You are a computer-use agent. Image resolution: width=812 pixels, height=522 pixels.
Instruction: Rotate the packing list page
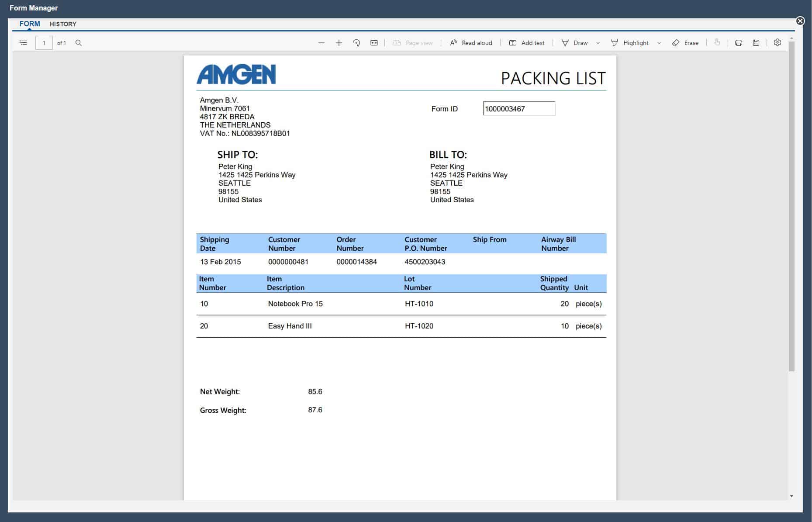356,42
